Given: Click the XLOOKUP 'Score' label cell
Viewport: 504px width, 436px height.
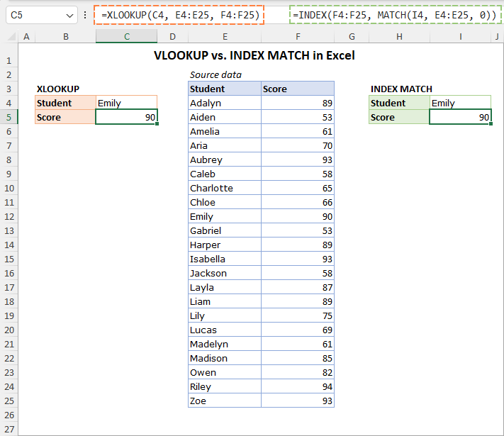Looking at the screenshot, I should pyautogui.click(x=66, y=117).
